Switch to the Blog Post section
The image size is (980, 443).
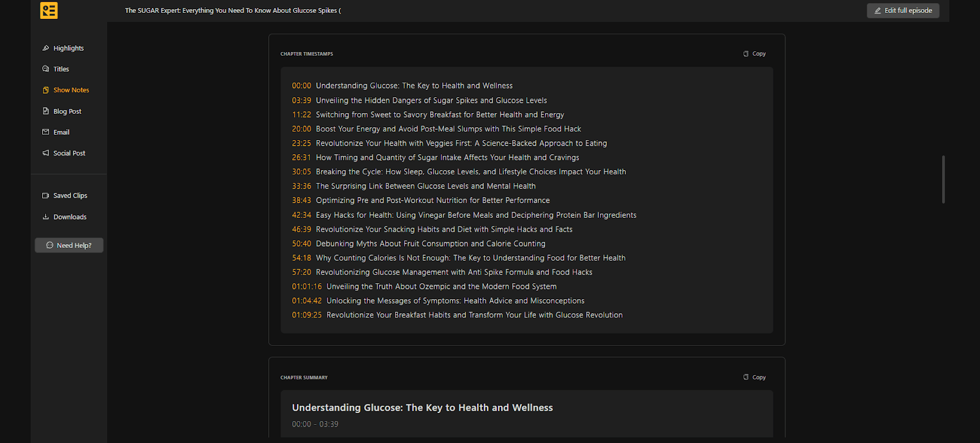pos(66,111)
